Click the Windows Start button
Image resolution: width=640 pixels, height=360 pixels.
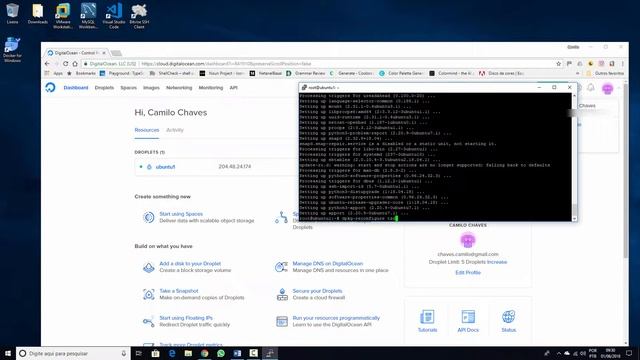click(8, 353)
